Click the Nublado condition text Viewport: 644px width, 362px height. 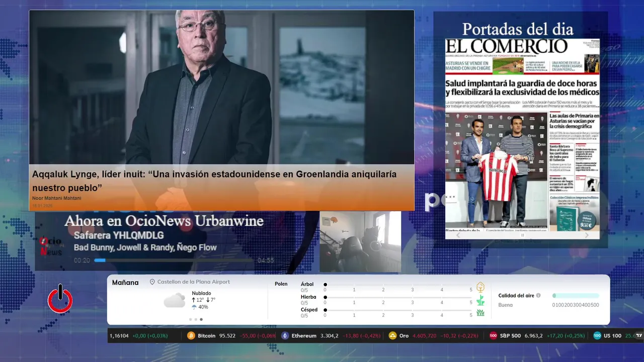click(201, 293)
